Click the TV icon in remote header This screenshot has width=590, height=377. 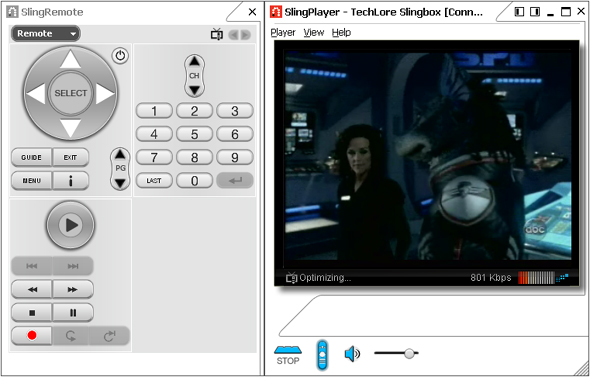point(217,34)
